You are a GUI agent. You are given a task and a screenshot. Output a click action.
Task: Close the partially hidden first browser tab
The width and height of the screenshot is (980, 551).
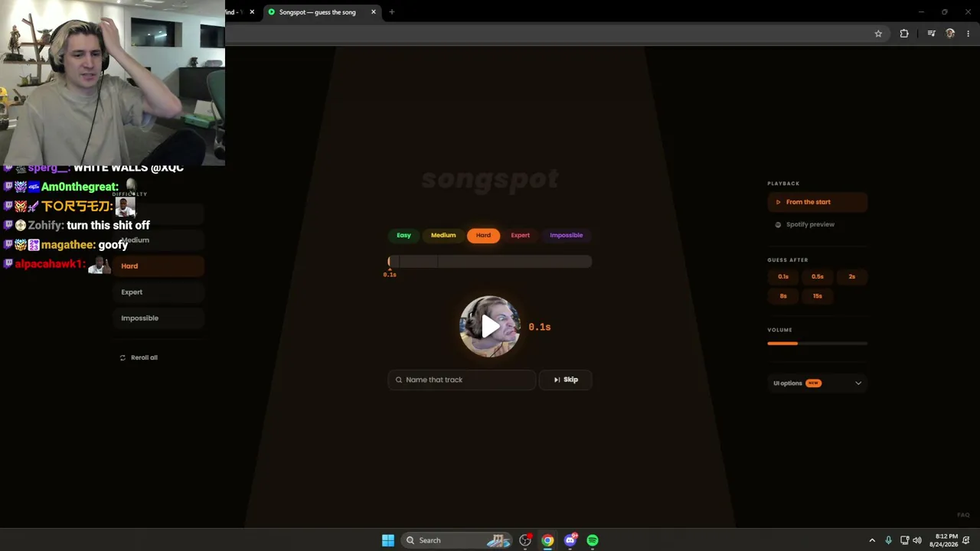(252, 12)
